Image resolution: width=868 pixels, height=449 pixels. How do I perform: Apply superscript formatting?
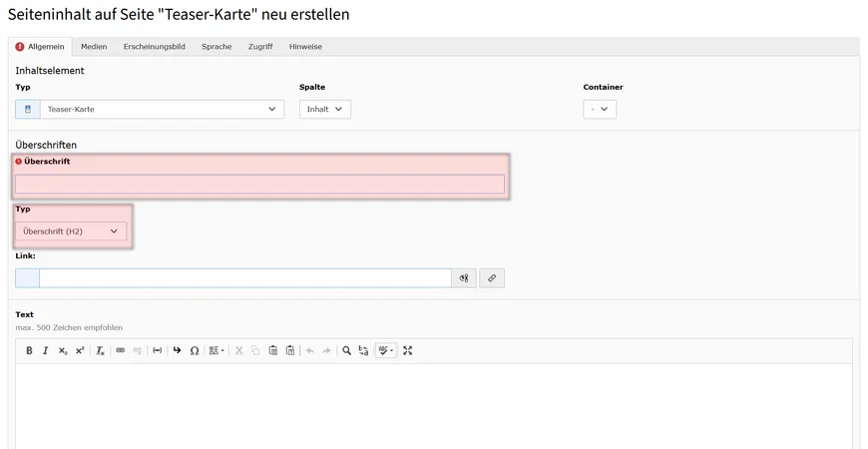point(80,350)
